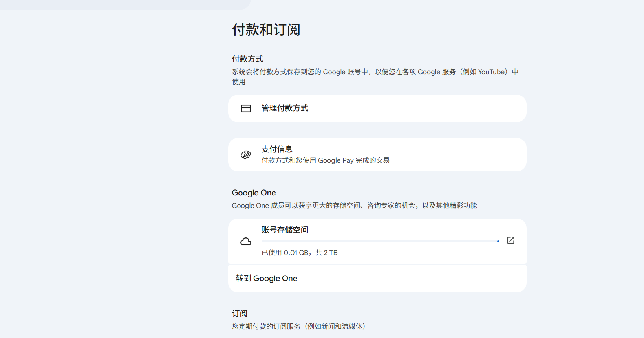Image resolution: width=644 pixels, height=338 pixels.
Task: Click 已使用 0.01 GB storage usage text
Action: [299, 253]
